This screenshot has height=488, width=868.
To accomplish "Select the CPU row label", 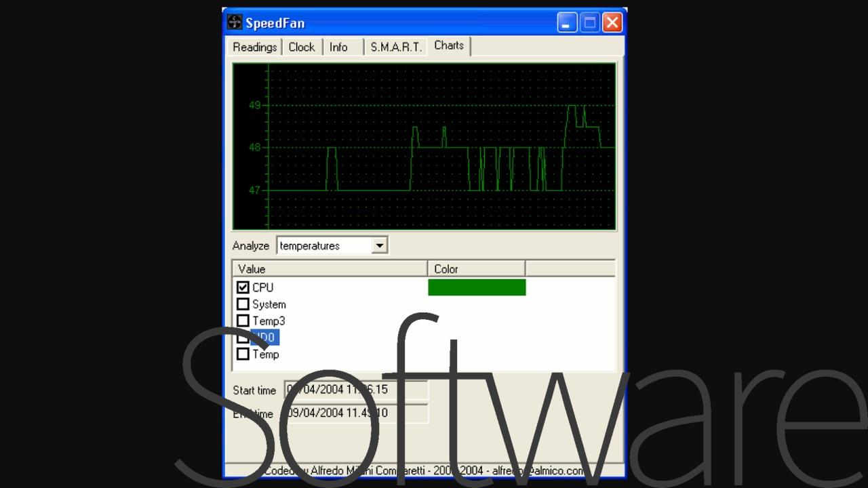I will pos(263,287).
